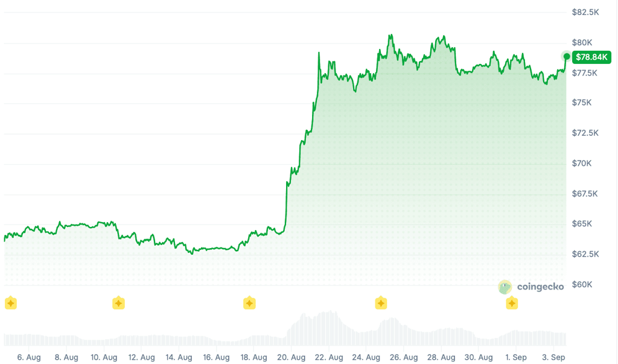Click the $60K y-axis label
This screenshot has height=364, width=618.
[582, 284]
